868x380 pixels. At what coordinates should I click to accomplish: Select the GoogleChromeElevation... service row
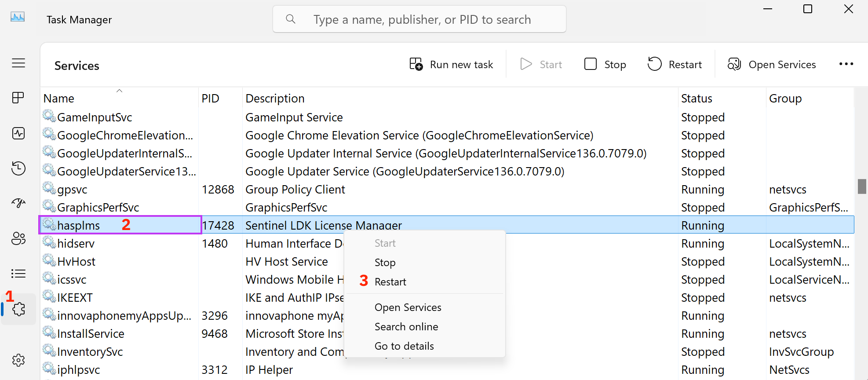447,135
